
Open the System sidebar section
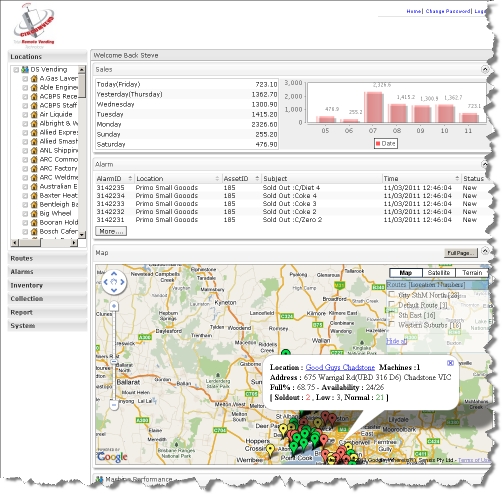(x=47, y=326)
